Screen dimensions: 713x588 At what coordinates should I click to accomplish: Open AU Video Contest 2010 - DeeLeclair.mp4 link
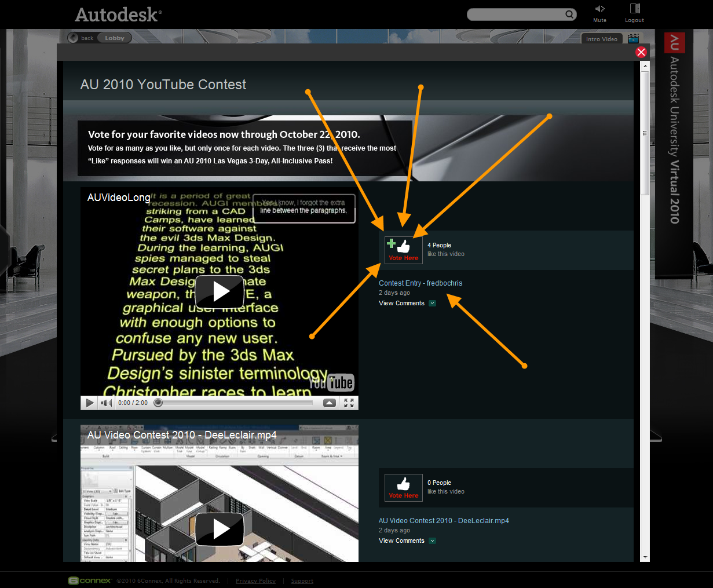444,521
